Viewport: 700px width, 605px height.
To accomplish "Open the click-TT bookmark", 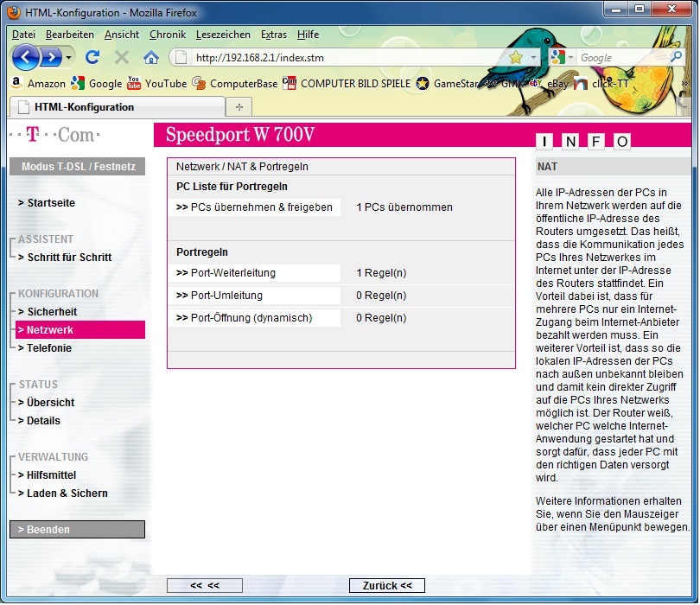I will [x=601, y=84].
